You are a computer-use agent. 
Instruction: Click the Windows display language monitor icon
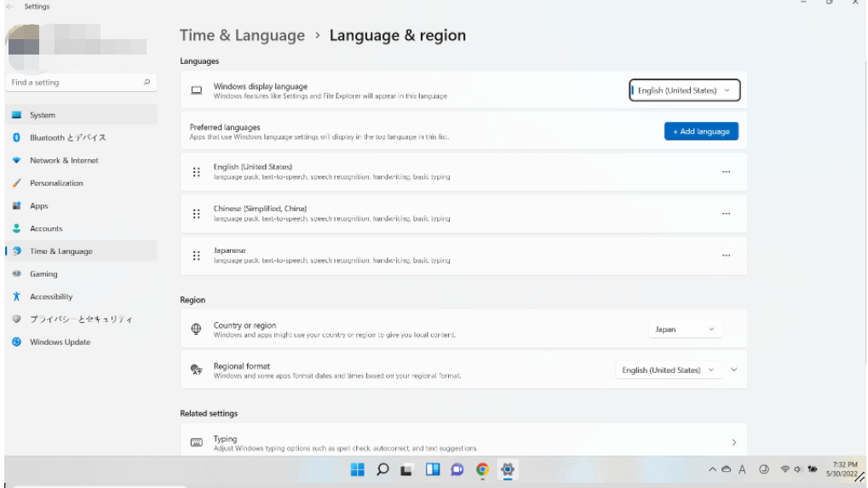(197, 90)
